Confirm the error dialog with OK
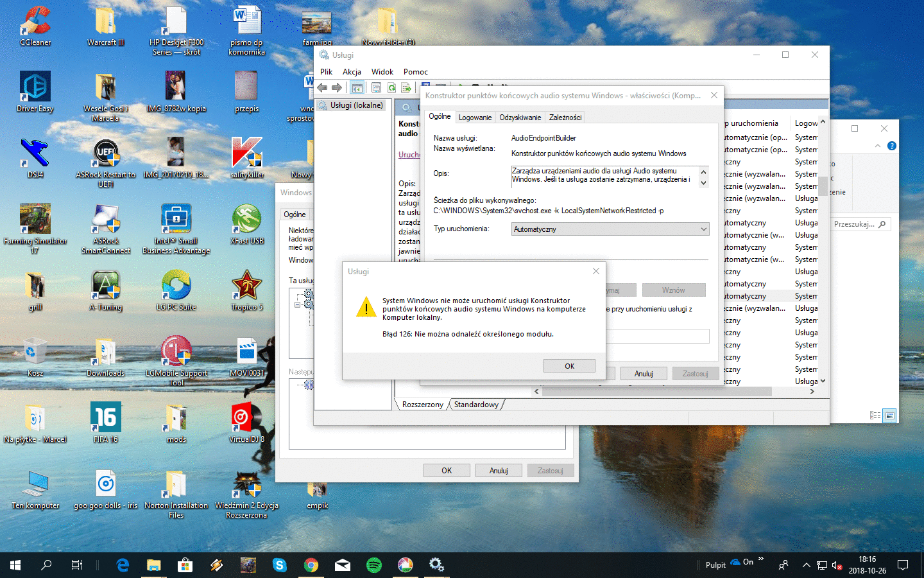Image resolution: width=924 pixels, height=578 pixels. [569, 366]
